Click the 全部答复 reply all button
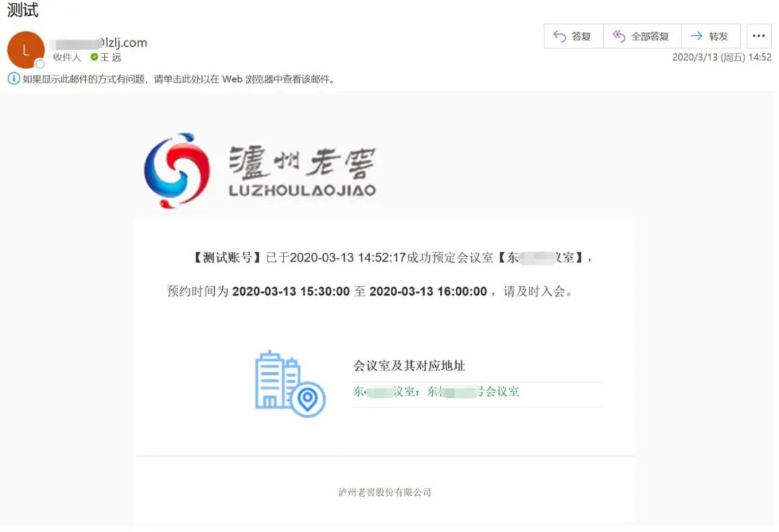Viewport: 779px width, 532px height. (641, 36)
